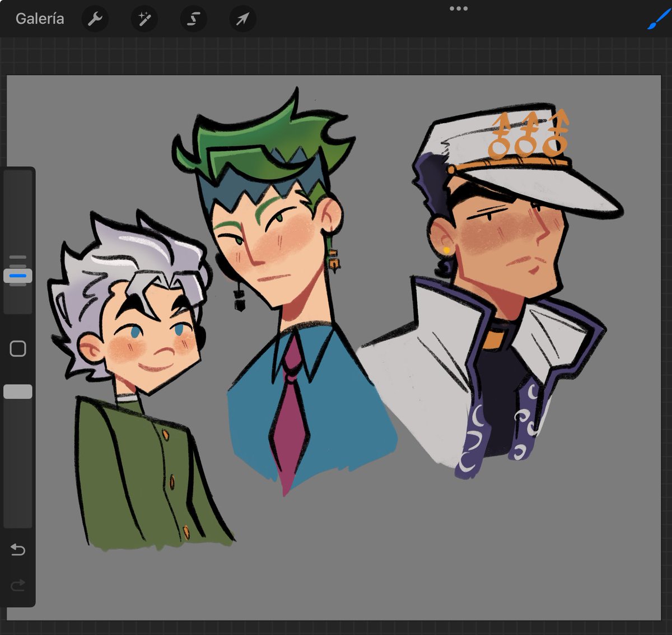Open the Actions wrench menu
The width and height of the screenshot is (672, 635).
[x=95, y=19]
